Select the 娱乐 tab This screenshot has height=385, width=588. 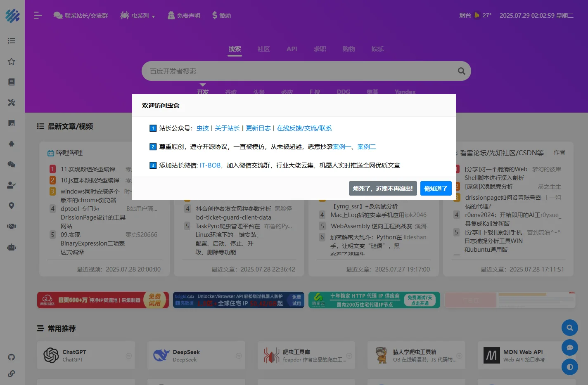[x=377, y=49]
